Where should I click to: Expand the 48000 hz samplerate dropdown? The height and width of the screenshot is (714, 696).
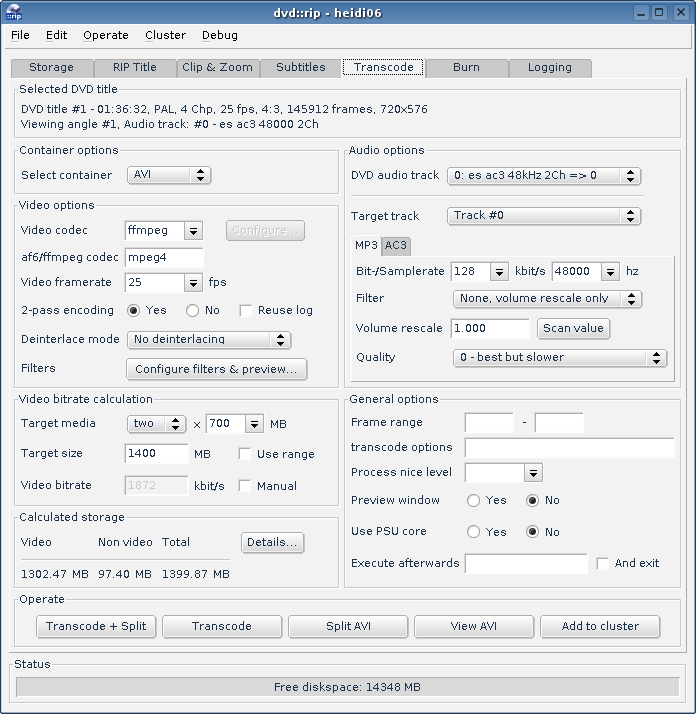(610, 272)
